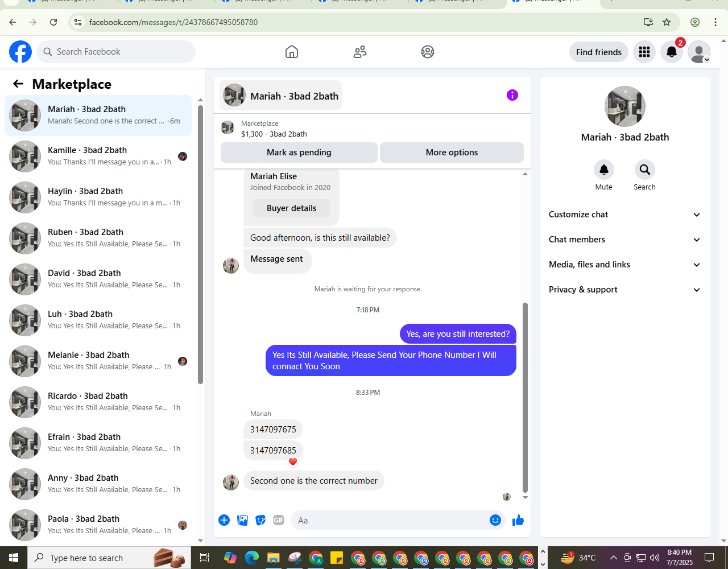The width and height of the screenshot is (728, 569).
Task: Attach a photo using the image icon
Action: tap(242, 520)
